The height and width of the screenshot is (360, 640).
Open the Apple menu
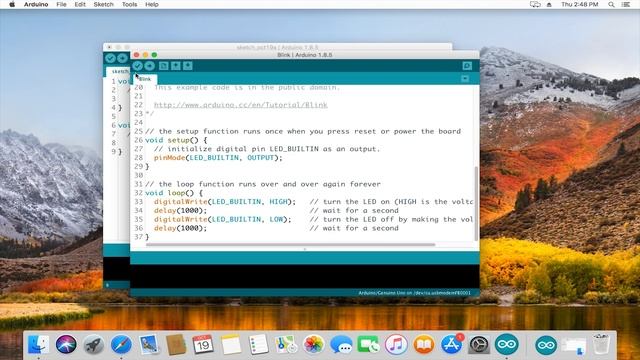pos(12,4)
